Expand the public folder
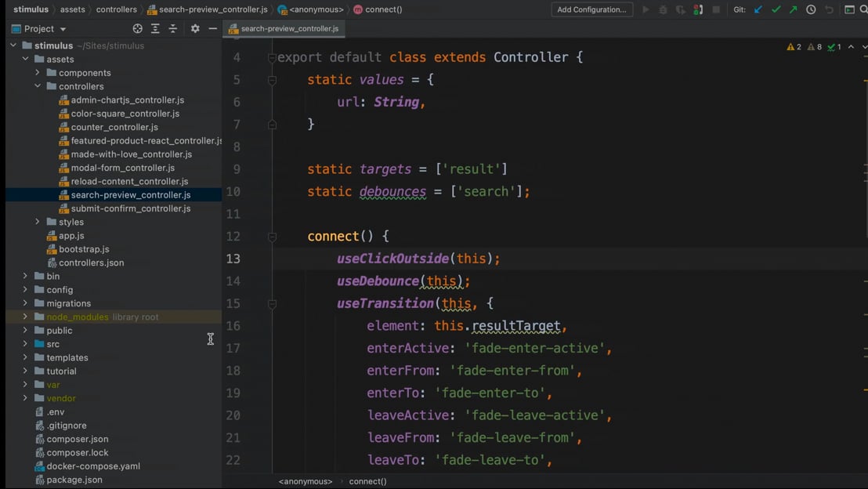The height and width of the screenshot is (489, 868). (26, 330)
